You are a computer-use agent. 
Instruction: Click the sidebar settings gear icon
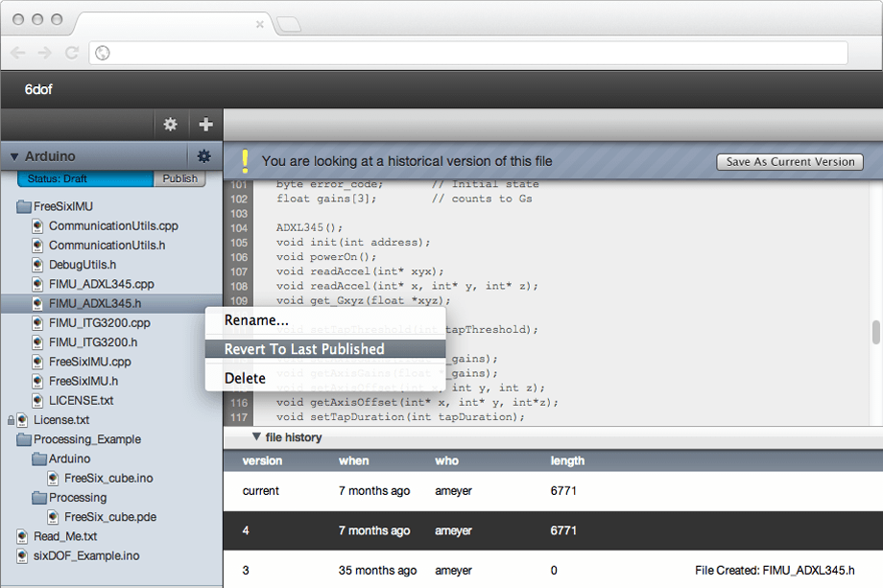pos(170,124)
